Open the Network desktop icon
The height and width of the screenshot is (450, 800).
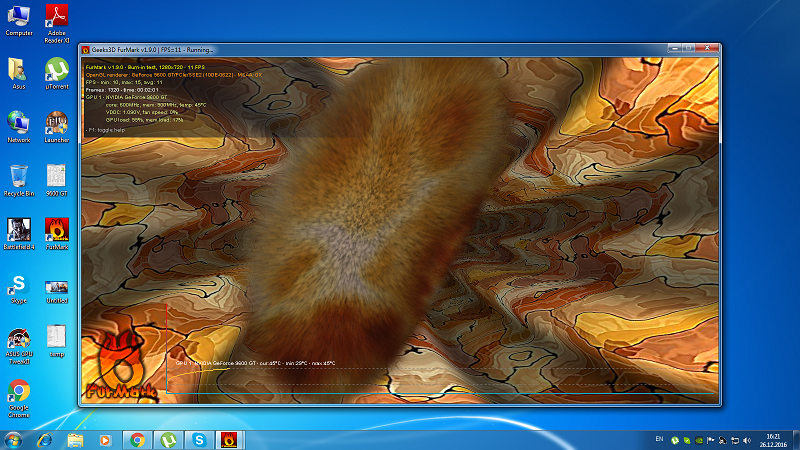18,127
